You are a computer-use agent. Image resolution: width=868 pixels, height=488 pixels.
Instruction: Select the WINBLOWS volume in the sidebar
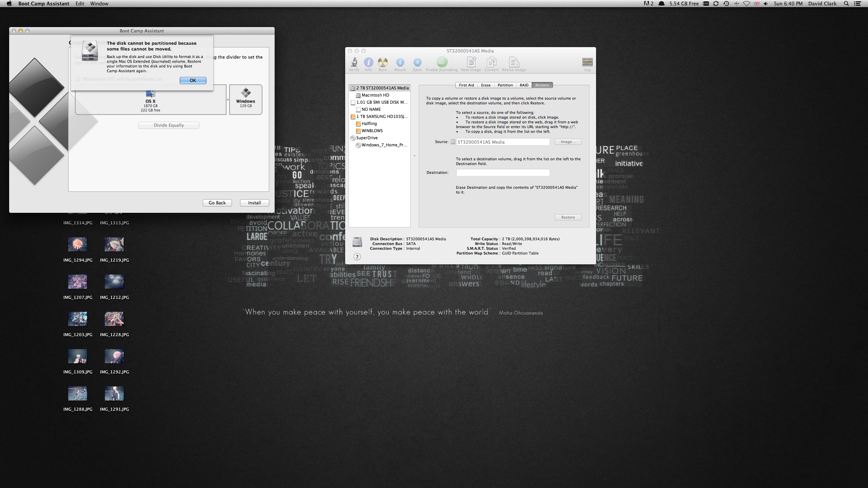379,130
